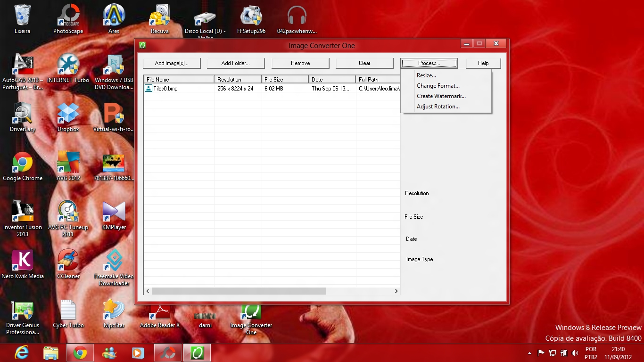Image resolution: width=644 pixels, height=362 pixels.
Task: Open File Explorer from the taskbar
Action: click(51, 353)
